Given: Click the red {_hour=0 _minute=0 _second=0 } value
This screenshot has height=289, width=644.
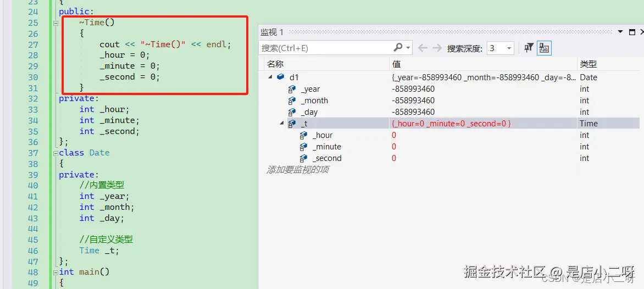Looking at the screenshot, I should (x=451, y=124).
